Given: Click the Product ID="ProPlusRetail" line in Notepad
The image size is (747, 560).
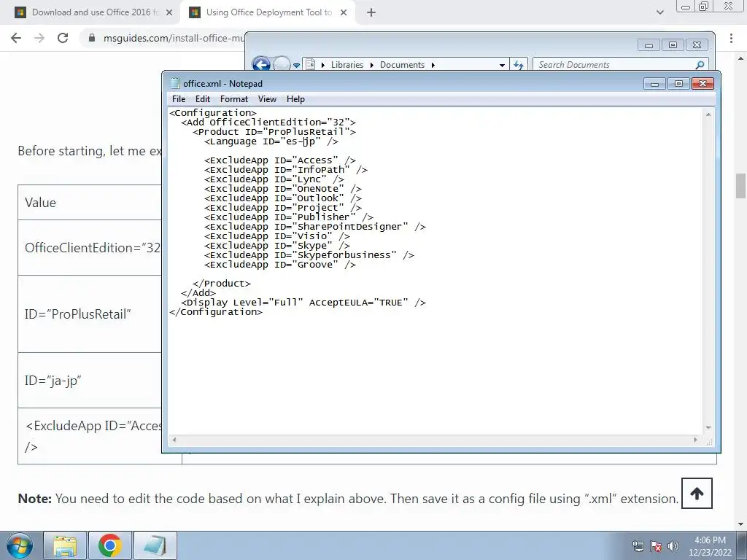Looking at the screenshot, I should [274, 132].
